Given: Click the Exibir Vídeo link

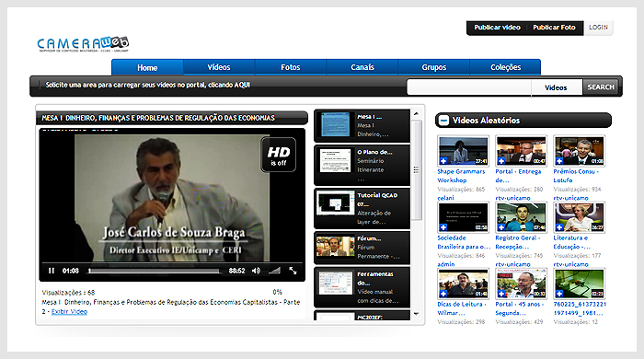Looking at the screenshot, I should [x=69, y=311].
